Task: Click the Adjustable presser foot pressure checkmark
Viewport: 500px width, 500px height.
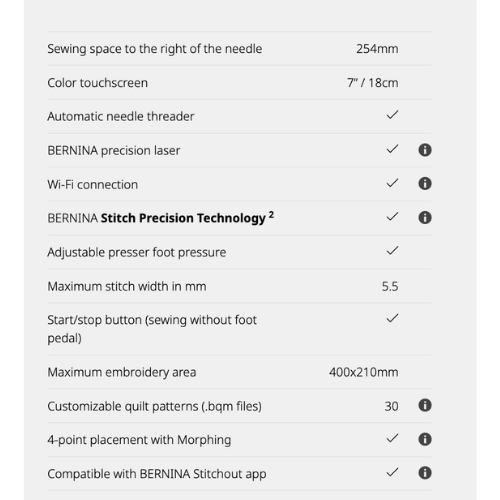Action: tap(392, 250)
